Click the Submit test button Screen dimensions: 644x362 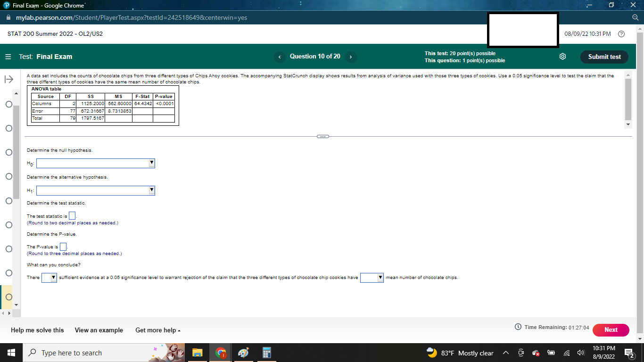tap(604, 57)
